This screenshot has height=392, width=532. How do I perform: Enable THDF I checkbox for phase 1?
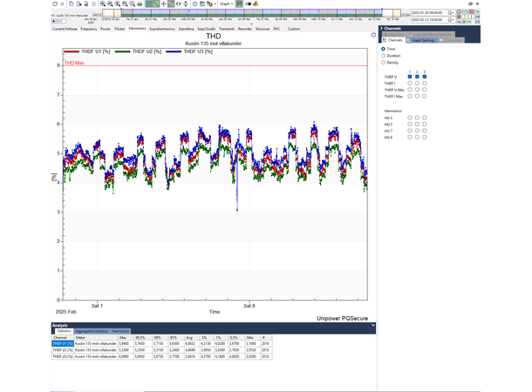tap(410, 83)
